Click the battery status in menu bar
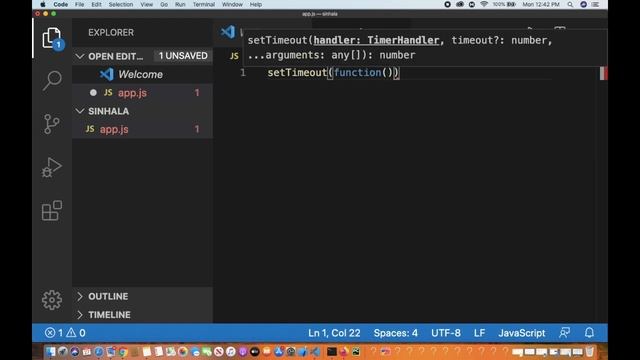This screenshot has height=360, width=640. 504,4
